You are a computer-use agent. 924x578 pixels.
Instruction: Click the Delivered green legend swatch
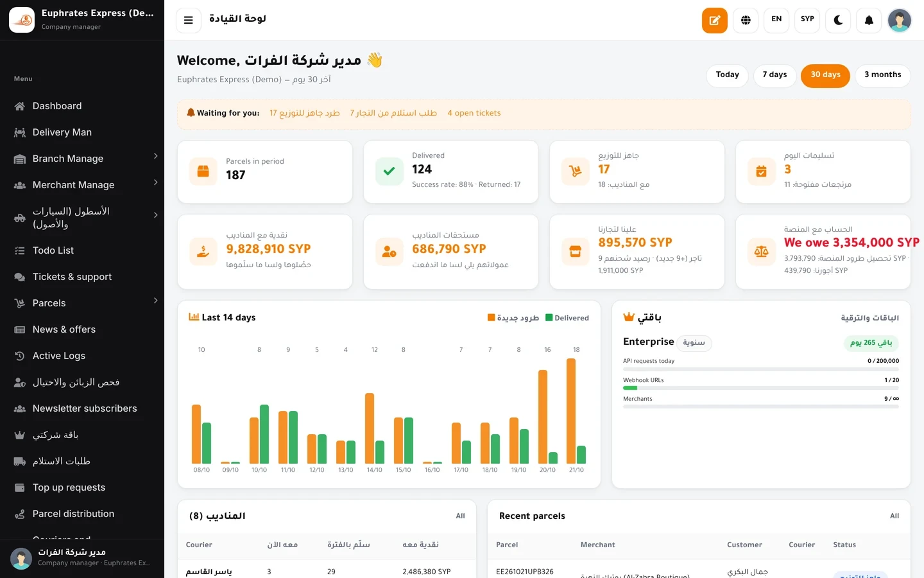point(549,318)
